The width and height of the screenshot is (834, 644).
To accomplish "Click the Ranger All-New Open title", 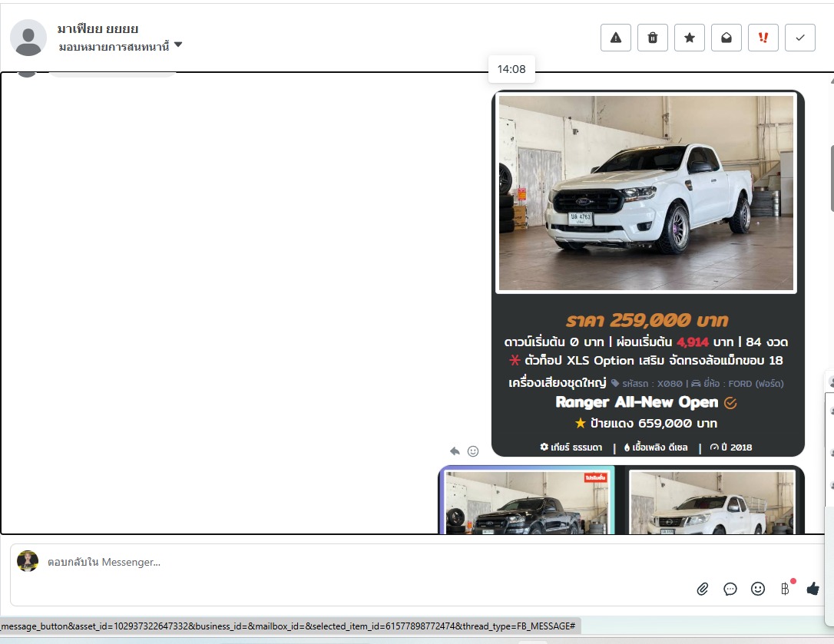I will [637, 402].
